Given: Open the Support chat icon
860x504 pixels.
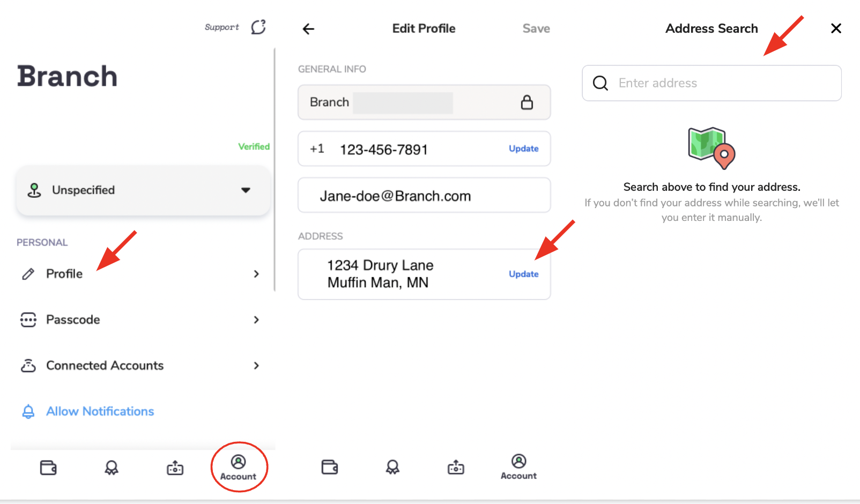Looking at the screenshot, I should click(x=258, y=27).
